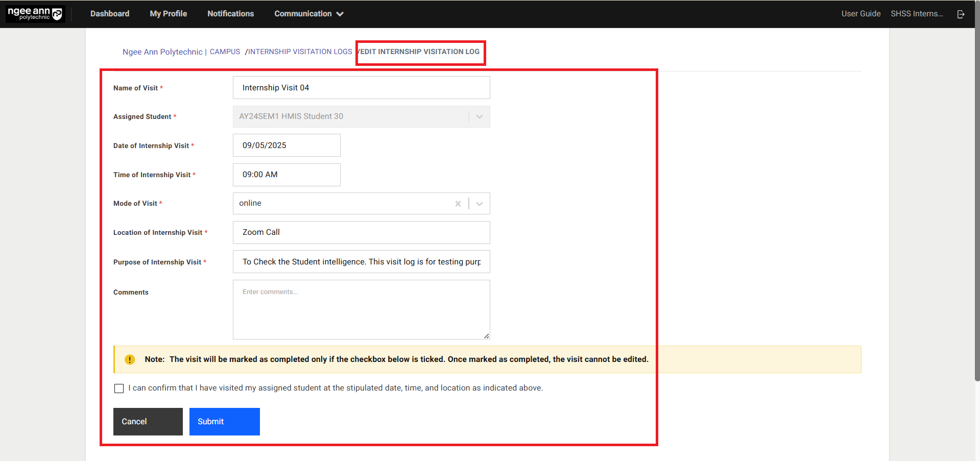Viewport: 980px width, 461px height.
Task: Expand the Communication menu
Action: (308, 14)
